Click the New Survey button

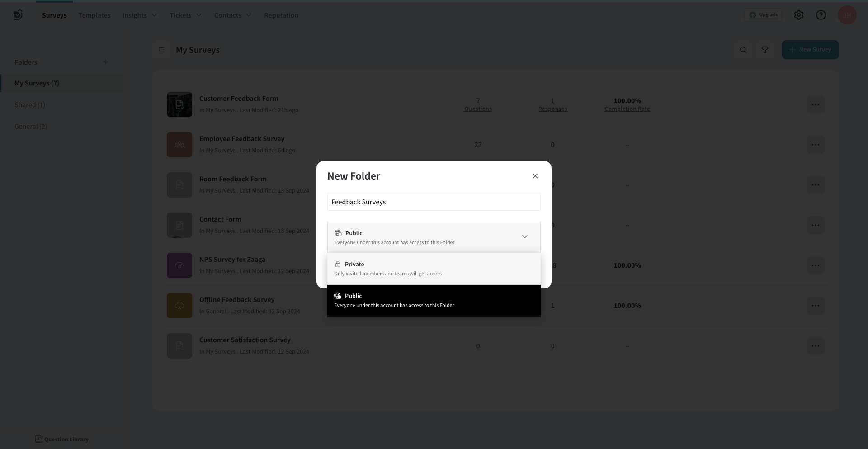coord(810,50)
